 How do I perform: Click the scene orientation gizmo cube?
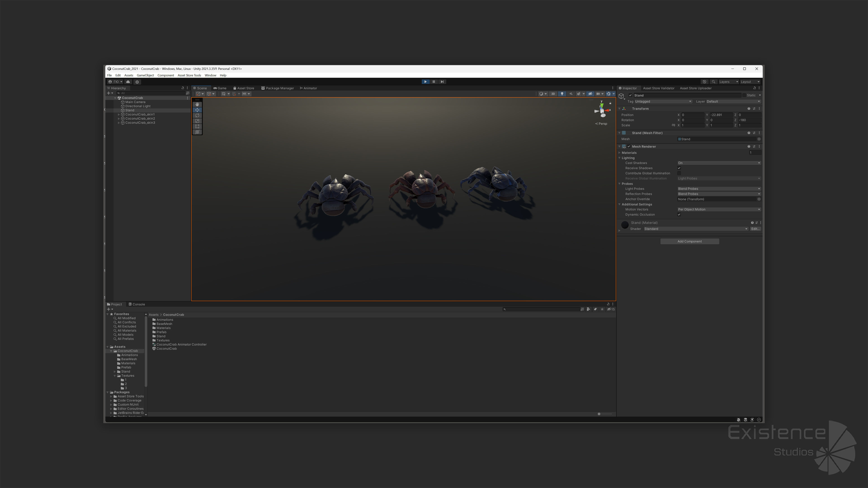602,111
